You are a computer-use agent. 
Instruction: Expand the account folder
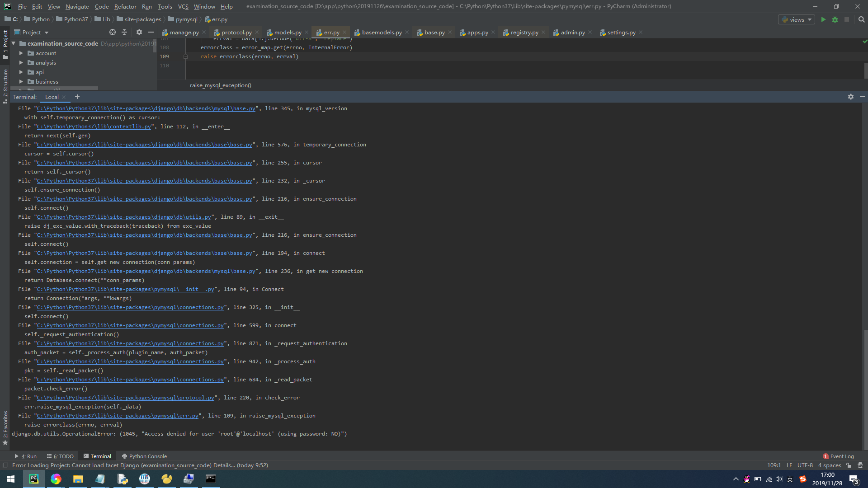click(21, 53)
